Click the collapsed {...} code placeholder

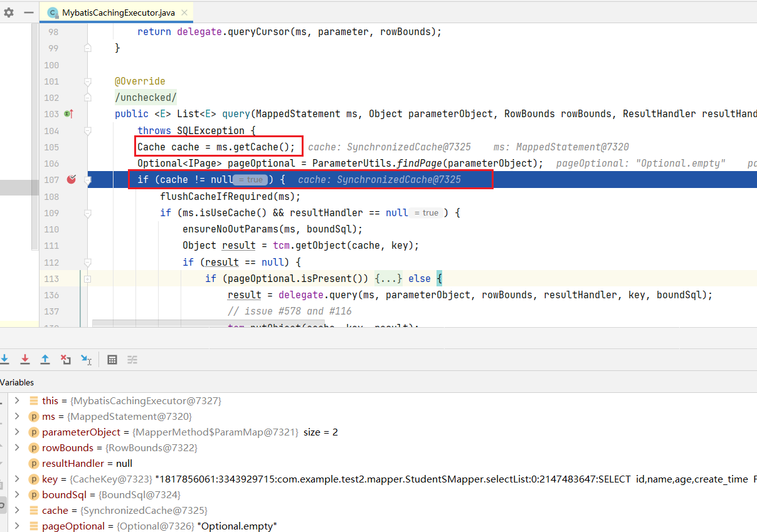389,279
